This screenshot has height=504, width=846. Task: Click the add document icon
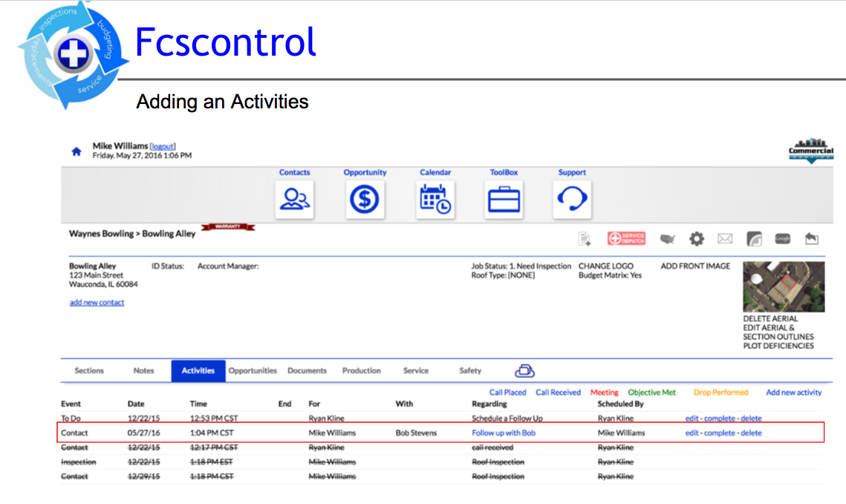point(585,239)
